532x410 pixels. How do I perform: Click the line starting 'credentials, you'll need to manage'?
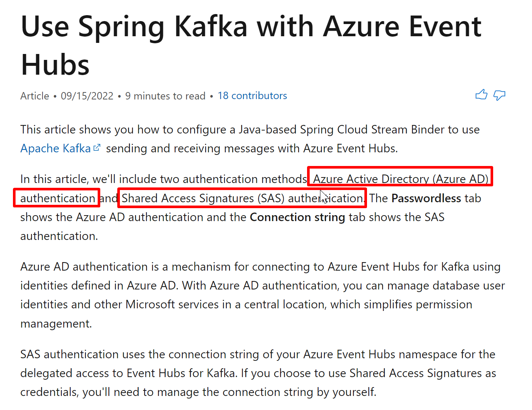coord(198,392)
